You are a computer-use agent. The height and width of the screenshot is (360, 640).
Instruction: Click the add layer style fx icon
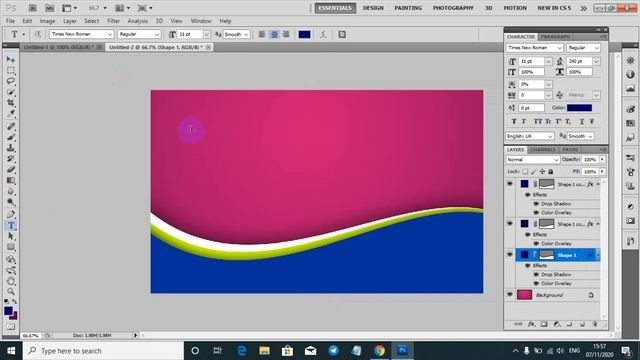tap(531, 324)
